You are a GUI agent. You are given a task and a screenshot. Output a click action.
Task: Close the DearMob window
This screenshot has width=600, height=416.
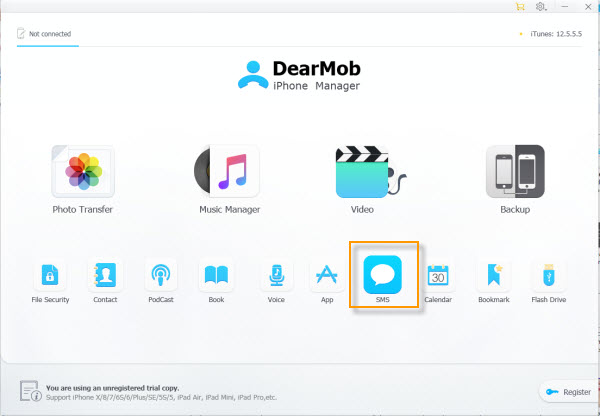click(588, 7)
